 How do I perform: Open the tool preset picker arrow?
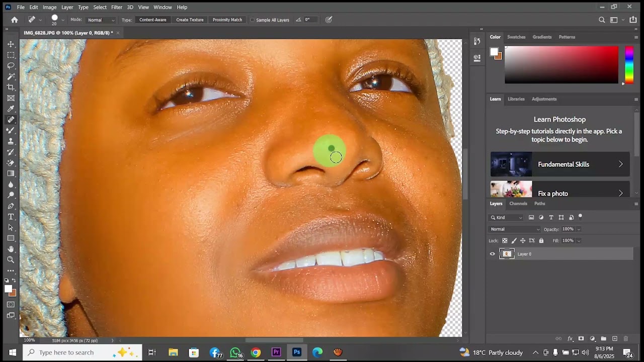(x=39, y=20)
